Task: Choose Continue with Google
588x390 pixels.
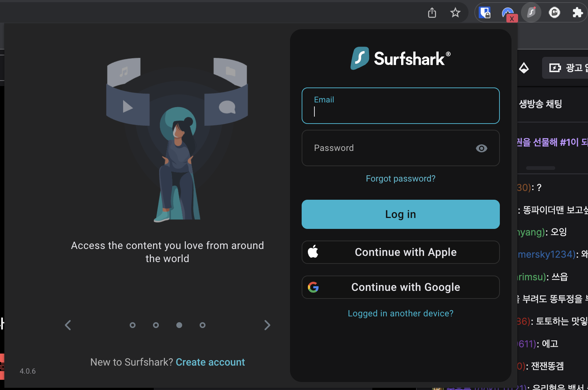Action: point(400,287)
